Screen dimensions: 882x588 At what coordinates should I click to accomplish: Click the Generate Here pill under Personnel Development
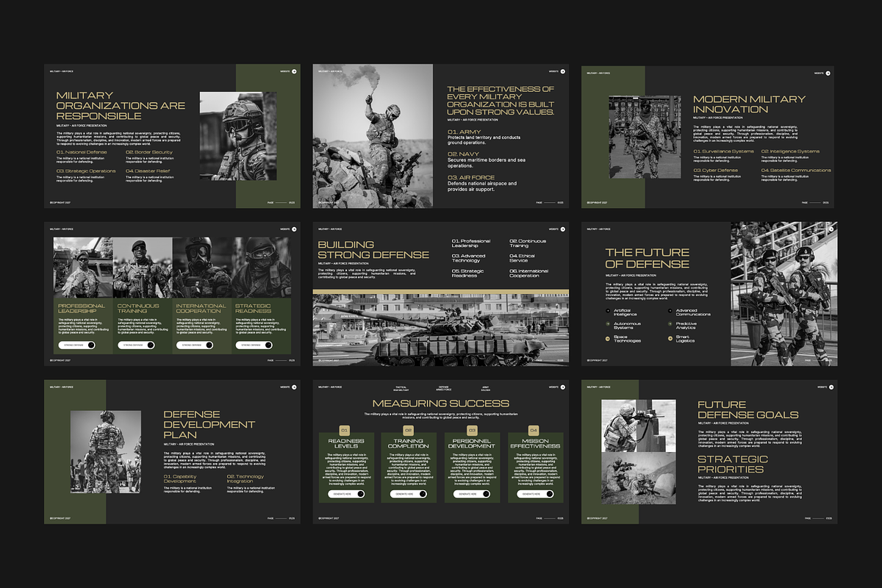point(471,494)
